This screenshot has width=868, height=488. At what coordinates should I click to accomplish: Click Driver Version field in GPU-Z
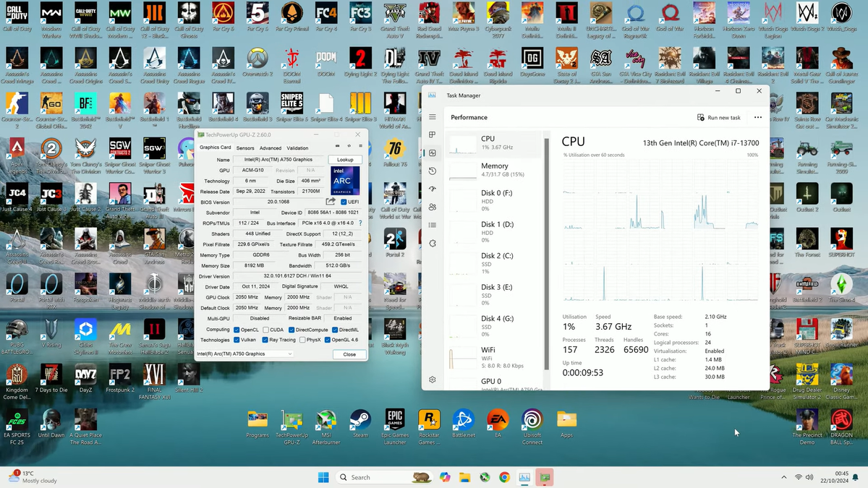(297, 276)
